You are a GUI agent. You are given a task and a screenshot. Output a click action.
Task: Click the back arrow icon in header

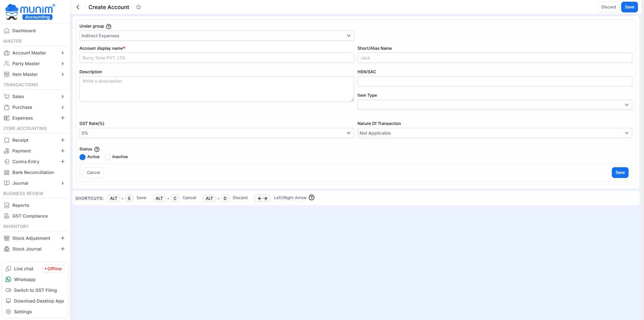(78, 7)
